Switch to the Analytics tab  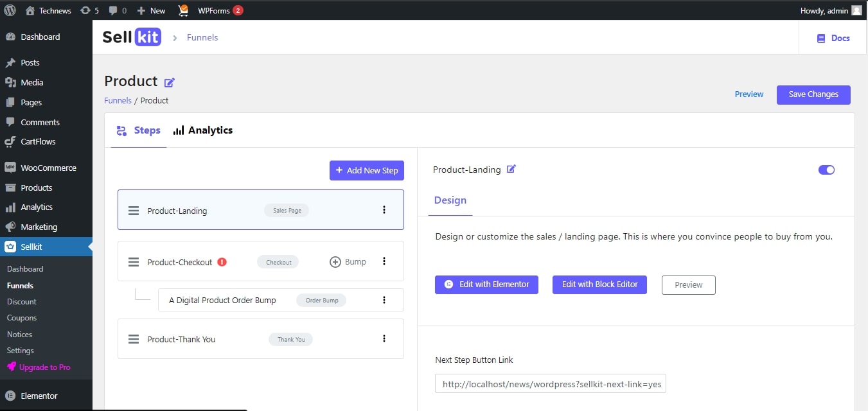click(x=203, y=130)
